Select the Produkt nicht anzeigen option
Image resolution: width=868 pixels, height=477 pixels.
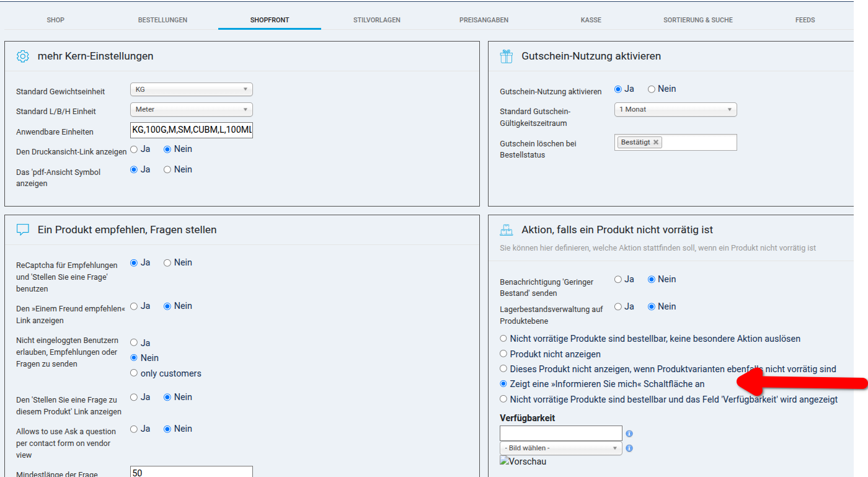tap(503, 354)
